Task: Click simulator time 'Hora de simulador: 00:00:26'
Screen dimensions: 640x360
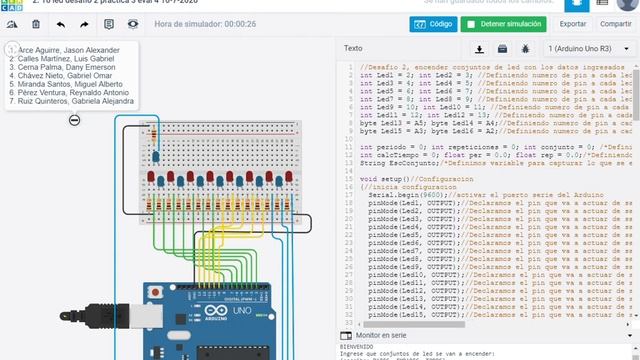Action: 205,24
